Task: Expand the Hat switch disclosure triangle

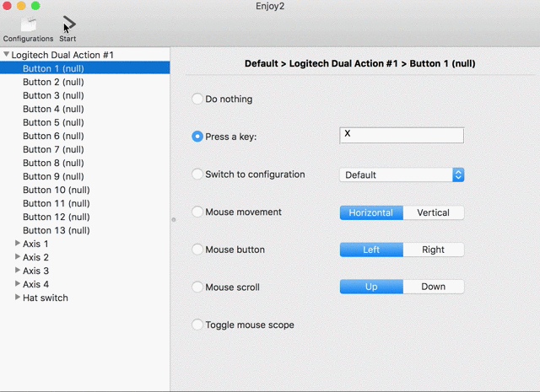Action: click(18, 297)
